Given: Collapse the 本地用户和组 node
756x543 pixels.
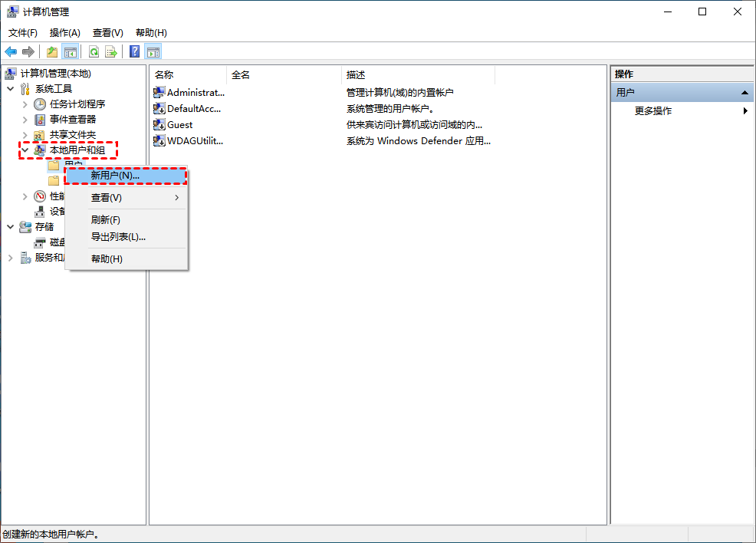Looking at the screenshot, I should point(25,150).
